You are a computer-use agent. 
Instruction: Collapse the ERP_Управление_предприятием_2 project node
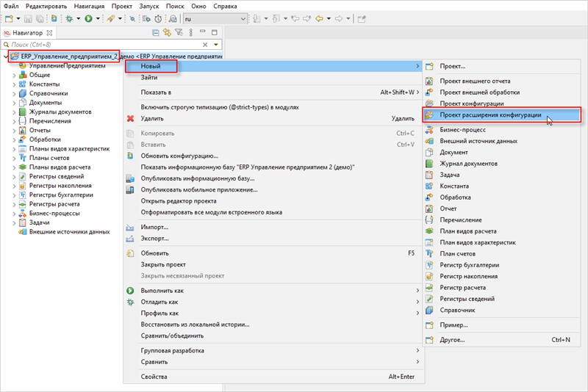point(6,57)
